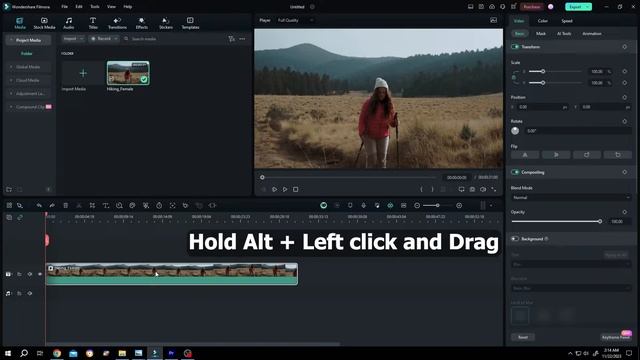The width and height of the screenshot is (640, 360).
Task: Click the Reset button
Action: pyautogui.click(x=523, y=337)
